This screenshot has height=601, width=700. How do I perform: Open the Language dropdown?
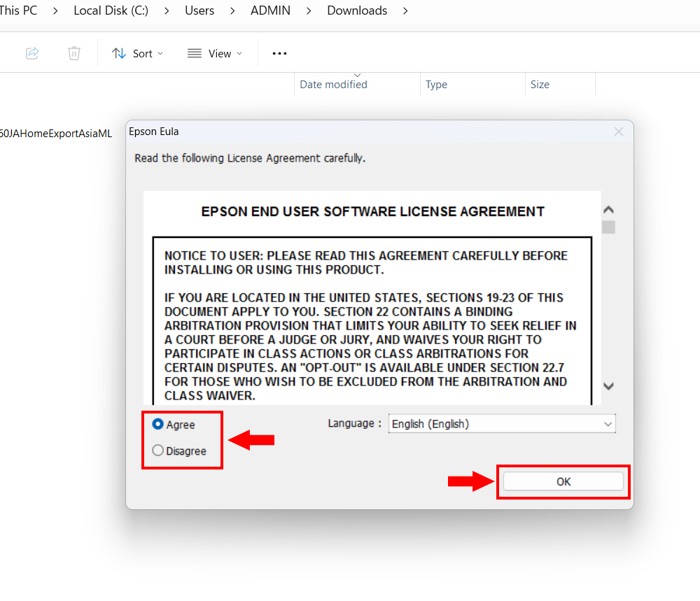pyautogui.click(x=502, y=423)
